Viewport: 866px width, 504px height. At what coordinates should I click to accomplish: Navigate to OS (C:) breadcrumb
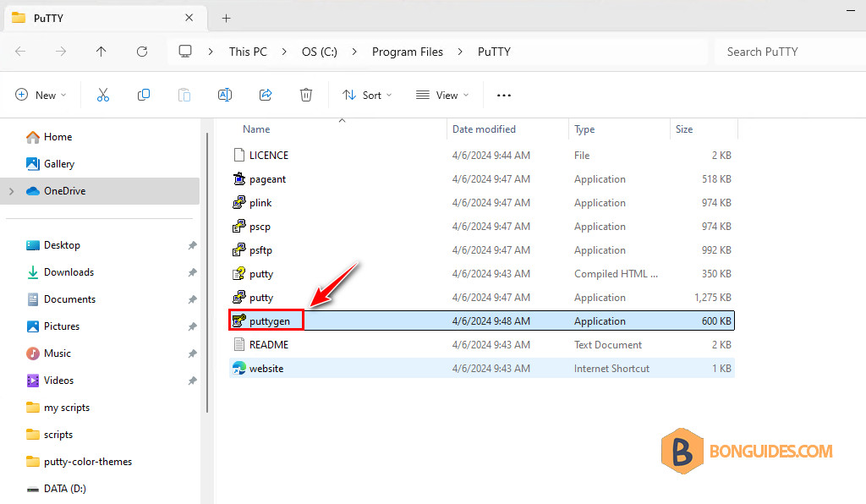click(319, 52)
